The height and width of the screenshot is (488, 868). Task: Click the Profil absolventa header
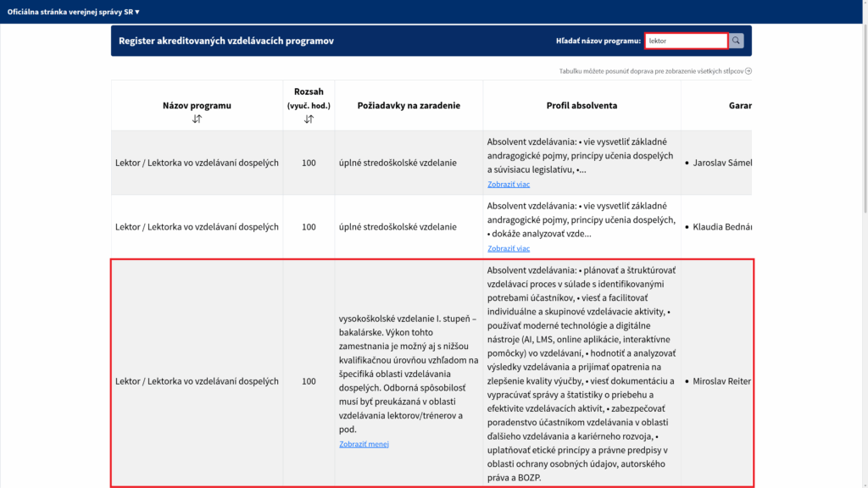tap(581, 105)
